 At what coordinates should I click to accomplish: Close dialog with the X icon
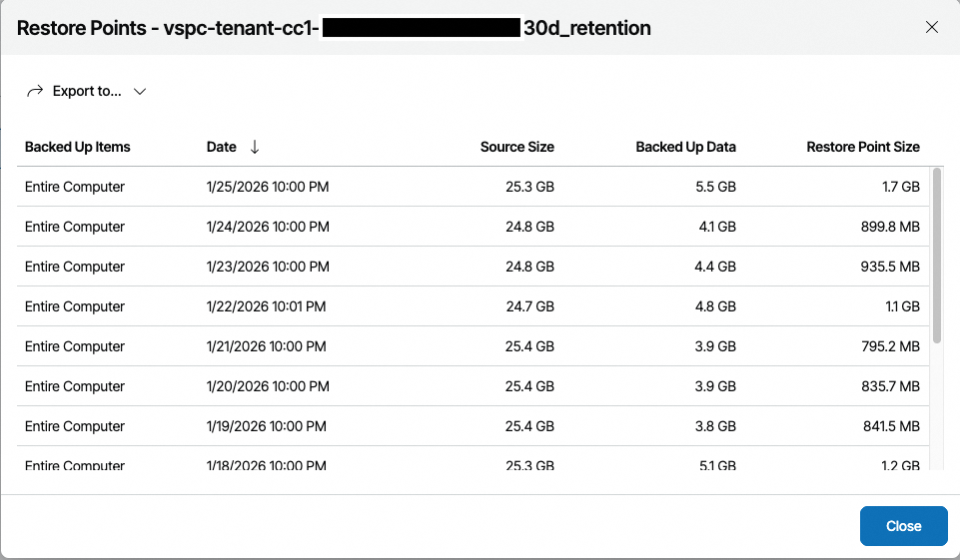(932, 27)
